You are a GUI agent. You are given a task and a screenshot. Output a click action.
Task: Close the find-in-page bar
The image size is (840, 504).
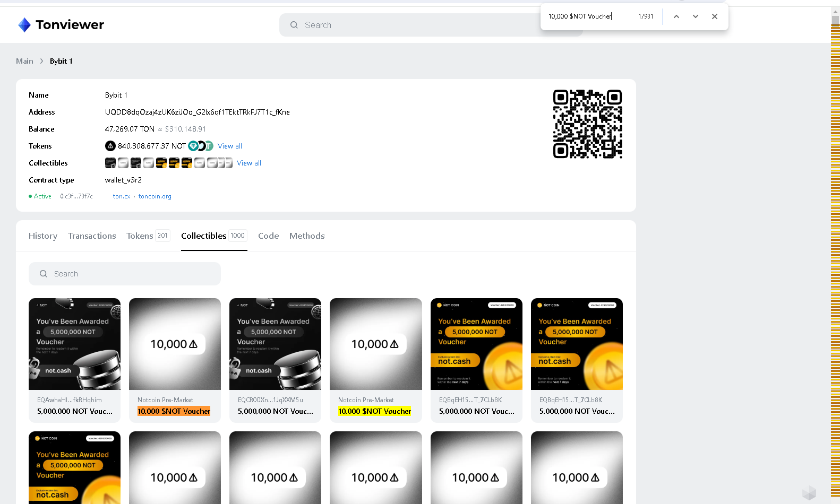(x=715, y=16)
